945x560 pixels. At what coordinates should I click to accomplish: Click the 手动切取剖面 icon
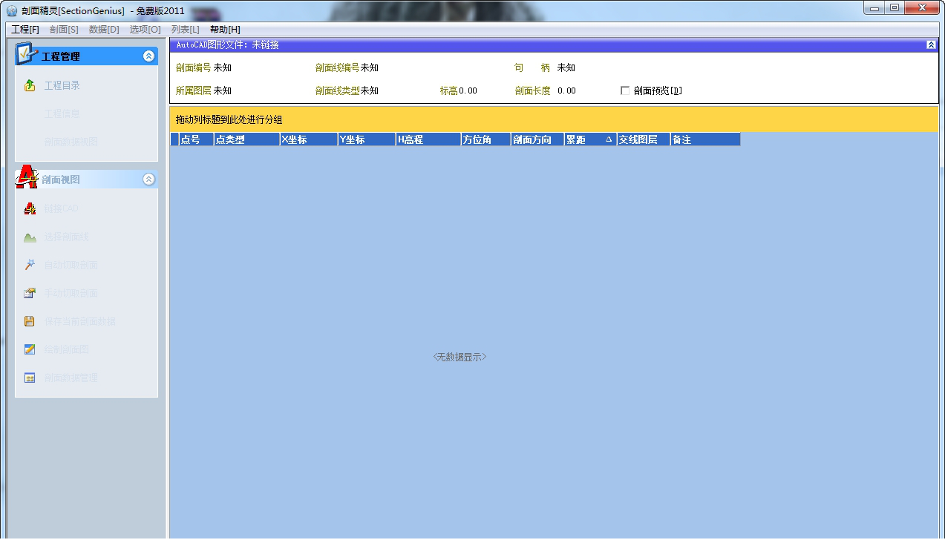(30, 293)
